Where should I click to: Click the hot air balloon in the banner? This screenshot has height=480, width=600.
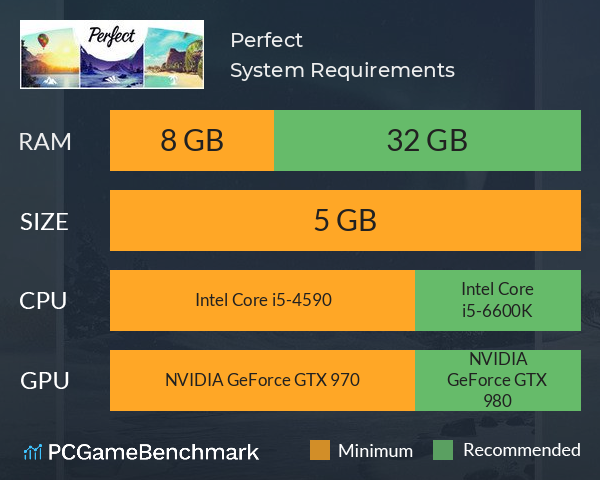43,41
